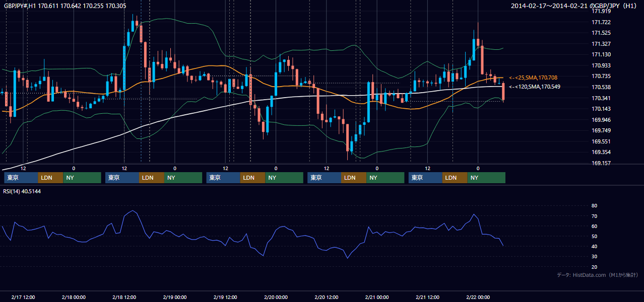Image resolution: width=644 pixels, height=302 pixels.
Task: Click RSI scale level 60
Action: tap(595, 226)
